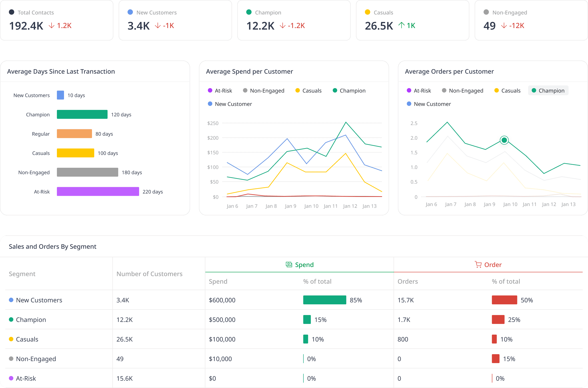Viewport: 588px width, 388px height.
Task: Open the Champion row in segment table
Action: coord(31,319)
